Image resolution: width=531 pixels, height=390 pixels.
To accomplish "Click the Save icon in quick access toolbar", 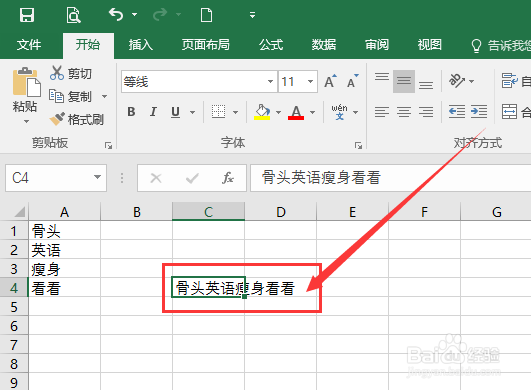I will pos(27,15).
